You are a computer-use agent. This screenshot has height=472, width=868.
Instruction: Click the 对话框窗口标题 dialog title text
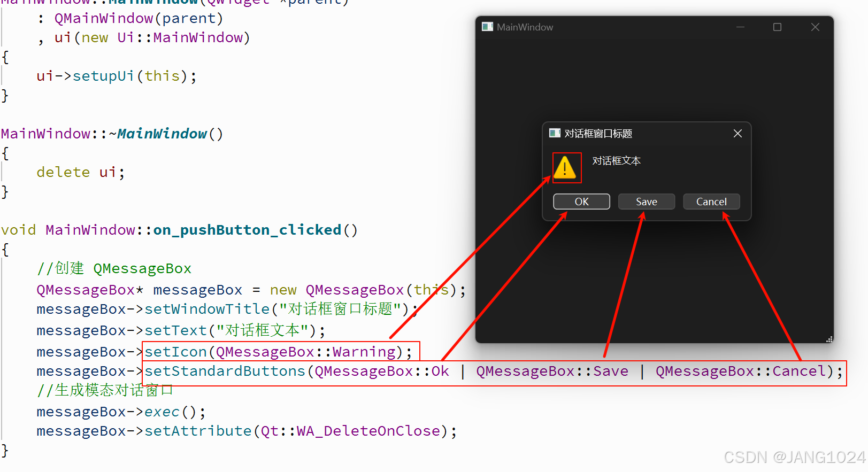598,134
